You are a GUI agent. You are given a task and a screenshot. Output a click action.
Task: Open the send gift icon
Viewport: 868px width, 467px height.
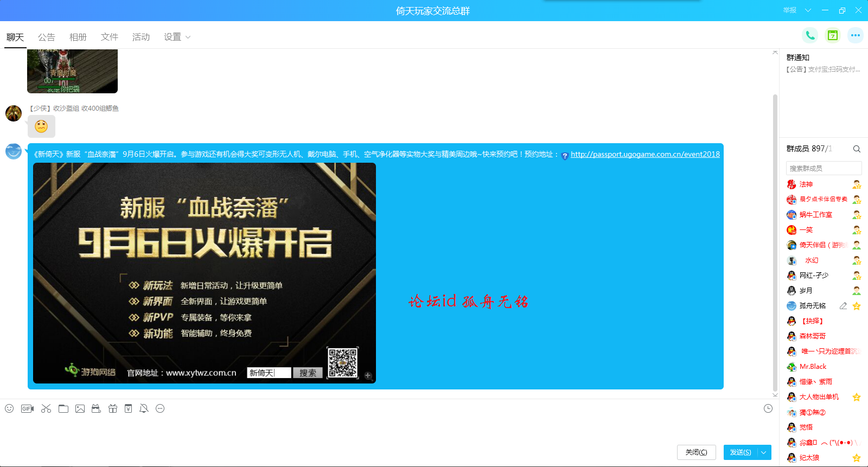pos(112,408)
